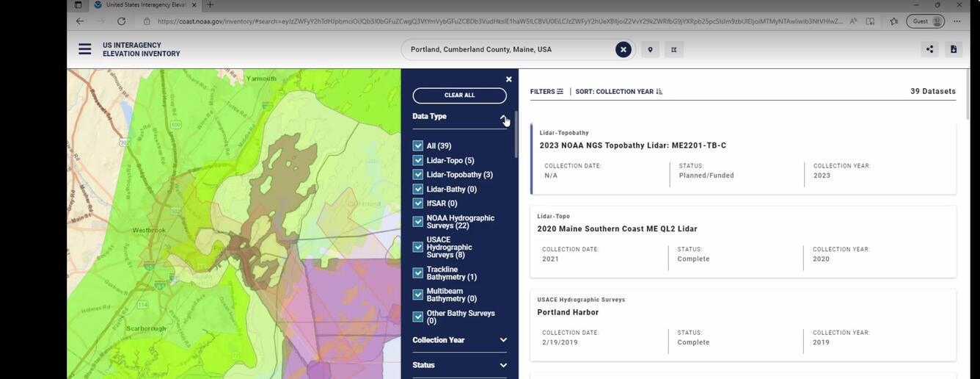Click the 39 Datasets count text
The width and height of the screenshot is (980, 379).
(933, 92)
